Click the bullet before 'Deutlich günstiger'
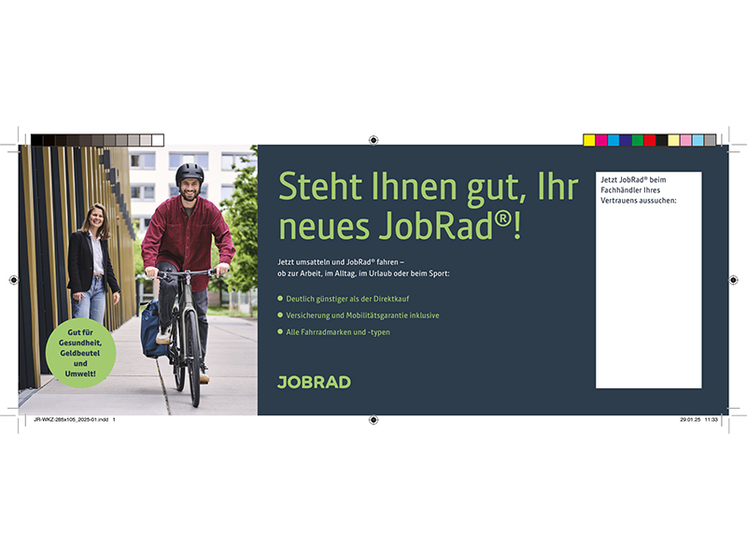747x560 pixels. tap(280, 299)
